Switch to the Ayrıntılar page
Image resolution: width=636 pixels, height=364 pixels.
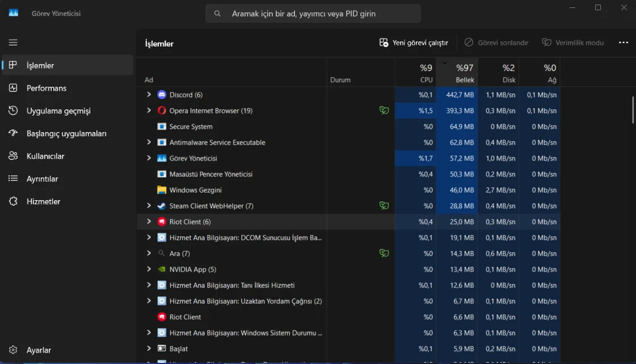click(x=68, y=179)
